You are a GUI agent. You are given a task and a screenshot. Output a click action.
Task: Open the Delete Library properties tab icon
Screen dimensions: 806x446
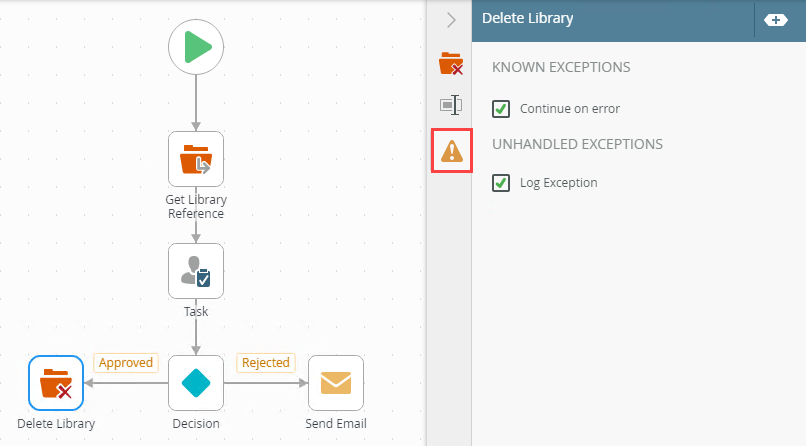tap(451, 63)
